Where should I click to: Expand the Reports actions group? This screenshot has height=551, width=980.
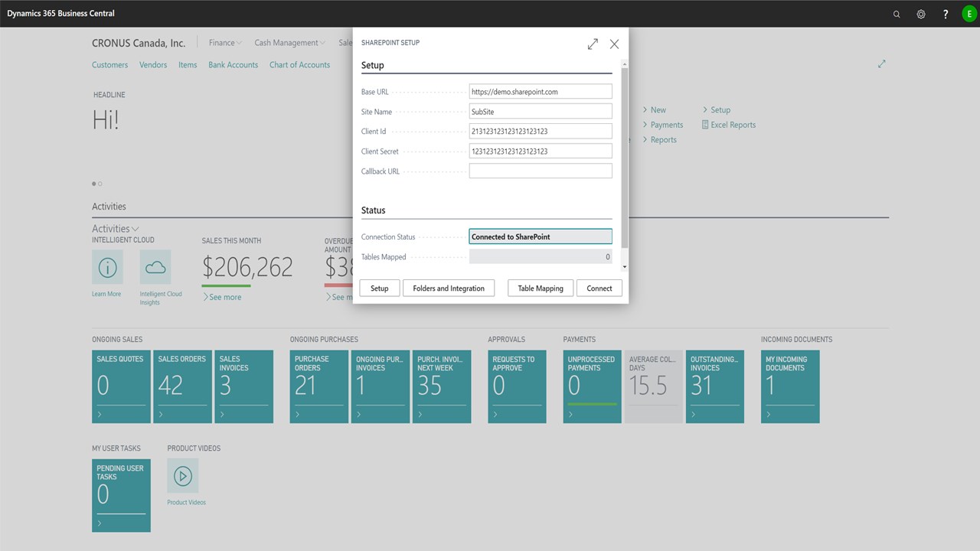point(659,140)
